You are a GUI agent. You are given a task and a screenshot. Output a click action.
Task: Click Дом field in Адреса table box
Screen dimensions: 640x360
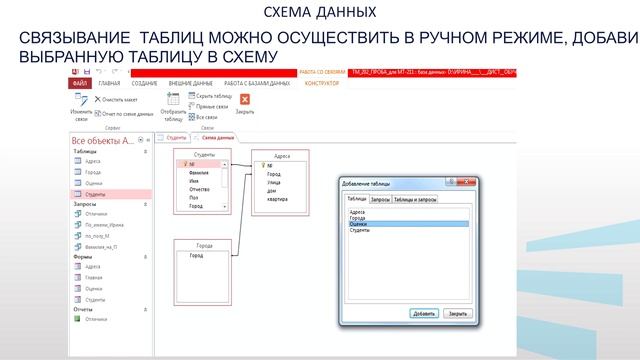(x=271, y=191)
